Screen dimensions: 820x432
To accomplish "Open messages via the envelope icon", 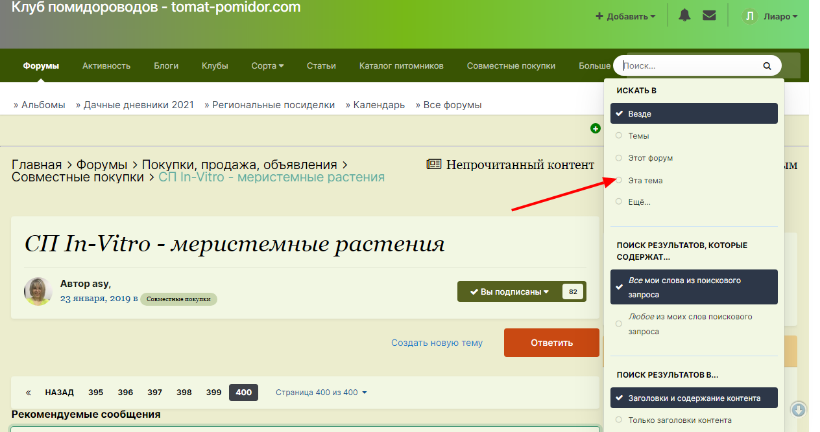I will coord(709,16).
